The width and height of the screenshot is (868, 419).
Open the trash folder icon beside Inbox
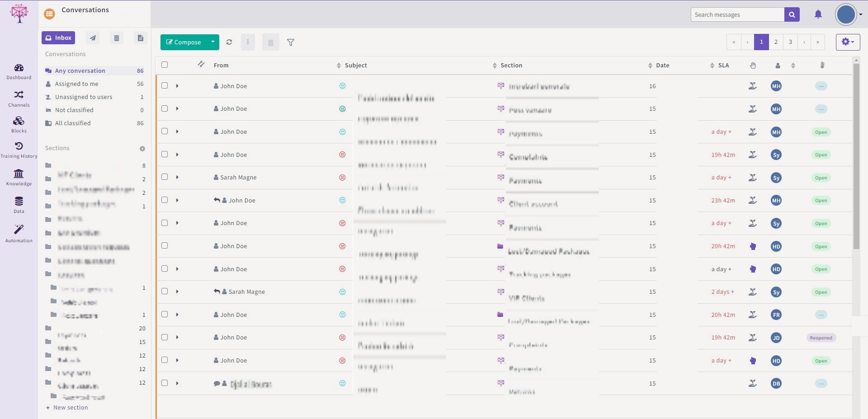(117, 38)
